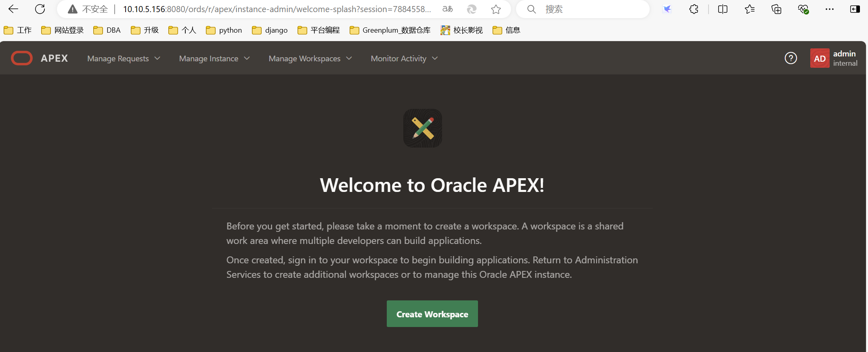Expand the Manage Requests menu
This screenshot has height=352, width=868.
pyautogui.click(x=124, y=58)
